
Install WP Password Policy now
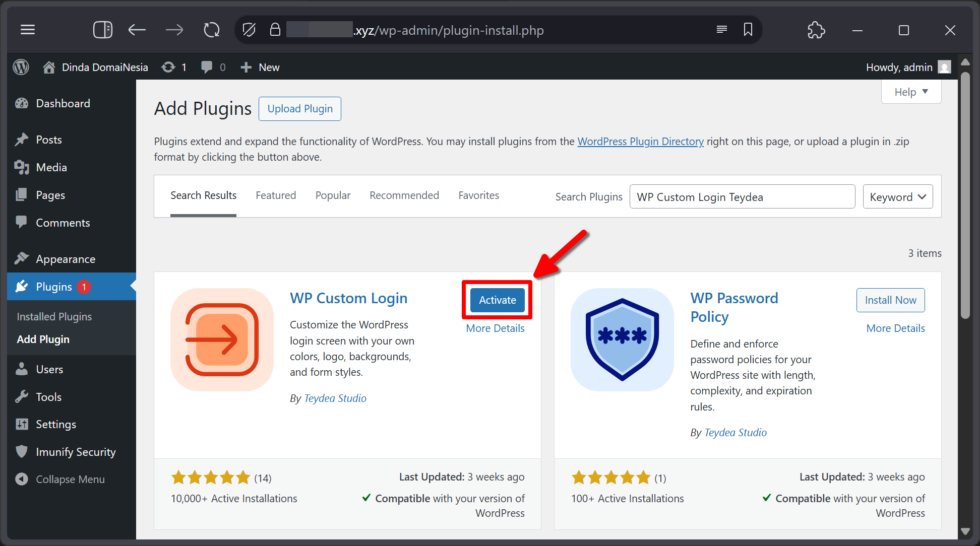pos(890,300)
